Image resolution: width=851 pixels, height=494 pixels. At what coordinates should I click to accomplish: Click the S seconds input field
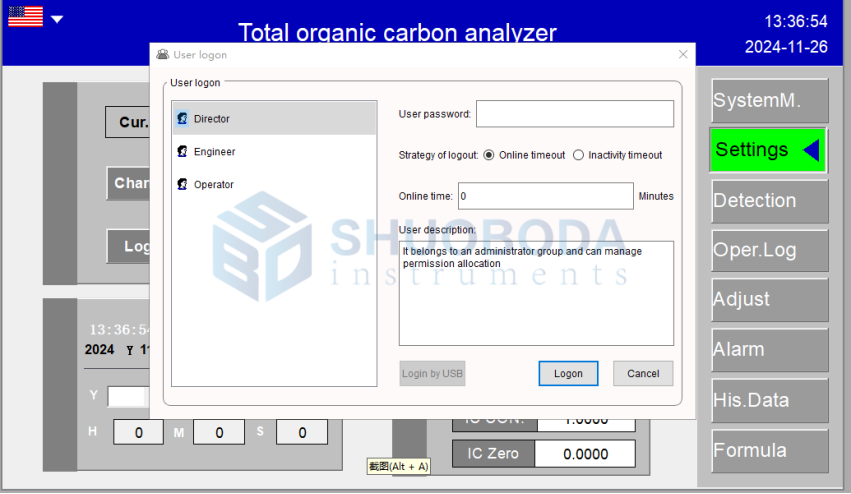tap(302, 432)
